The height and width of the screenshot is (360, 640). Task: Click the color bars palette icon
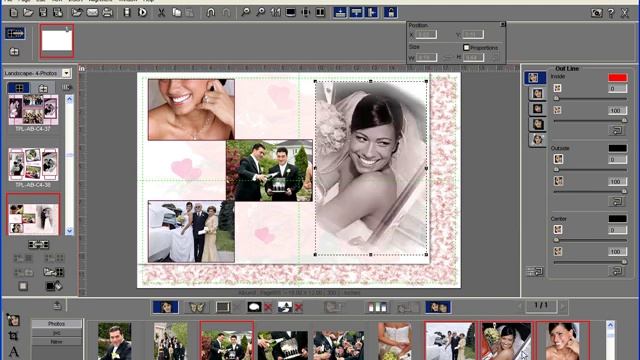(x=377, y=307)
